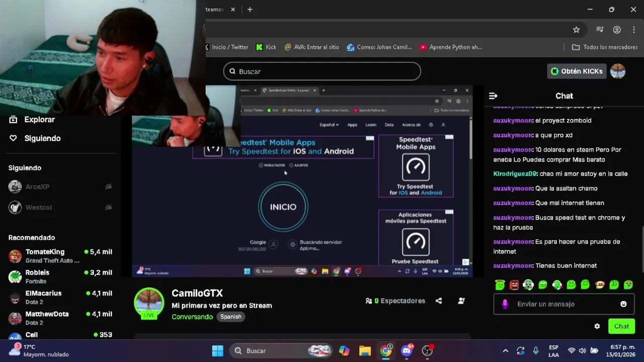Open the Windows Start menu

pos(217,350)
